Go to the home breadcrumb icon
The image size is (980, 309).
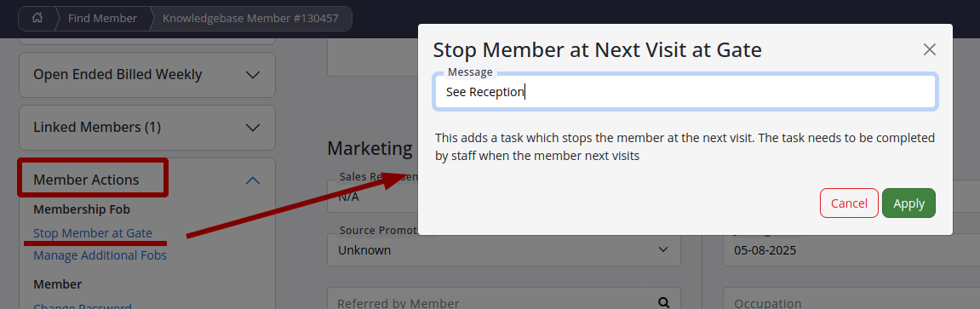pyautogui.click(x=37, y=18)
